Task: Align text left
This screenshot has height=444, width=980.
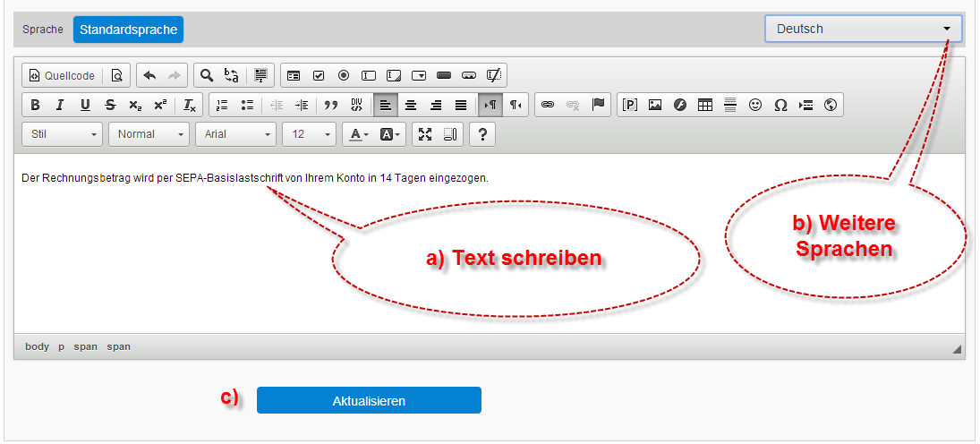Action: click(x=386, y=105)
